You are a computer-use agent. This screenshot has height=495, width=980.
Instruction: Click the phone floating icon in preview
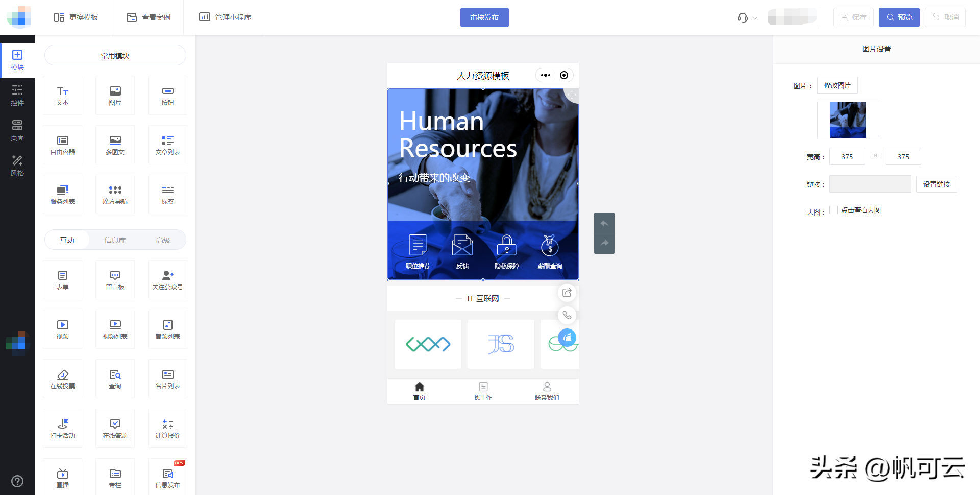point(567,315)
